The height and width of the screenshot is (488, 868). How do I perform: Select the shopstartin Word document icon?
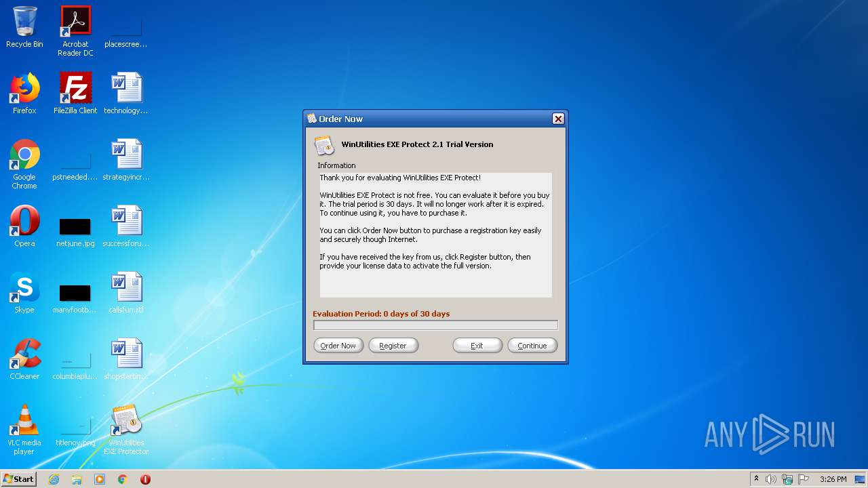click(126, 359)
